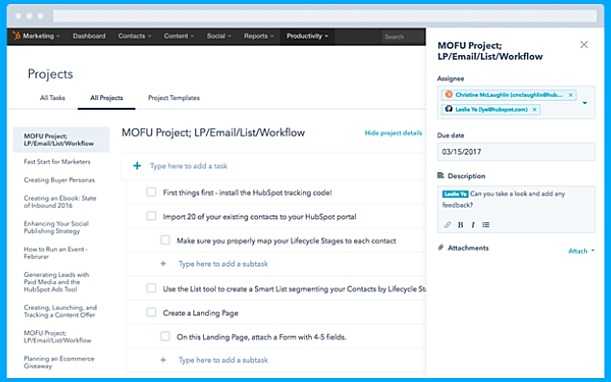Close the MOFU Project details panel

click(584, 45)
